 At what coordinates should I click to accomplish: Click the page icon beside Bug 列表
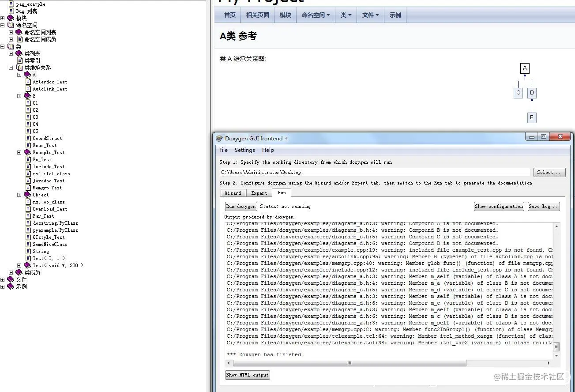(x=12, y=11)
